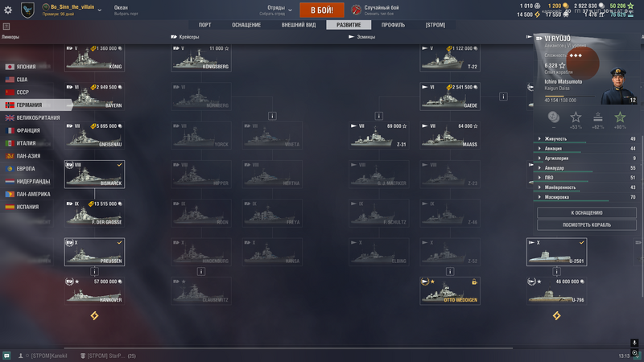
Task: Click the random battle type icon
Action: (356, 10)
